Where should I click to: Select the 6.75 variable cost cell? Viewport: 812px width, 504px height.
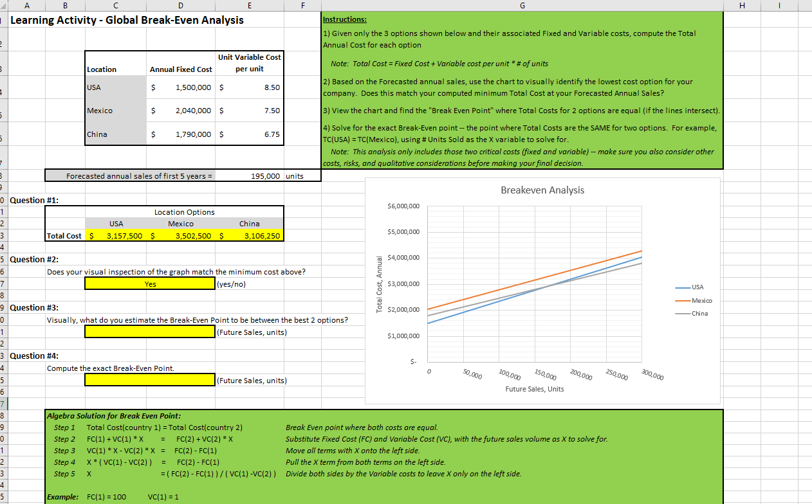tap(249, 134)
